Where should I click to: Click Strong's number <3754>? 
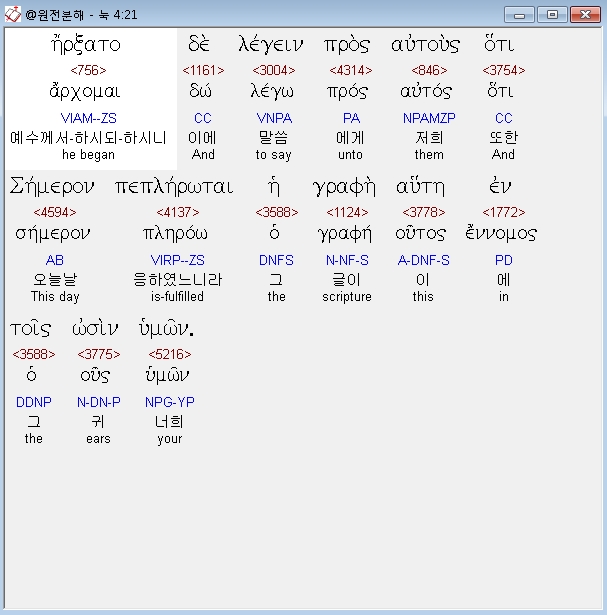(503, 70)
